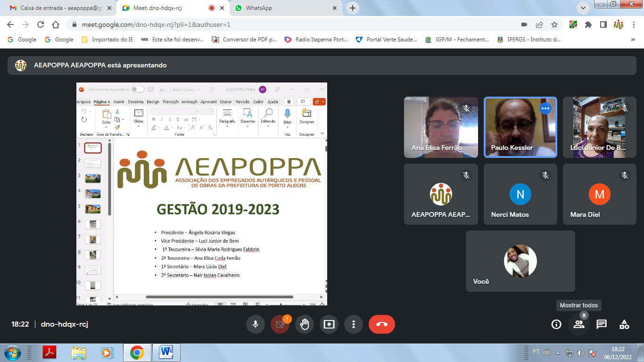Image resolution: width=644 pixels, height=362 pixels.
Task: Open options on Paulo Kessler's tile
Action: 545,108
